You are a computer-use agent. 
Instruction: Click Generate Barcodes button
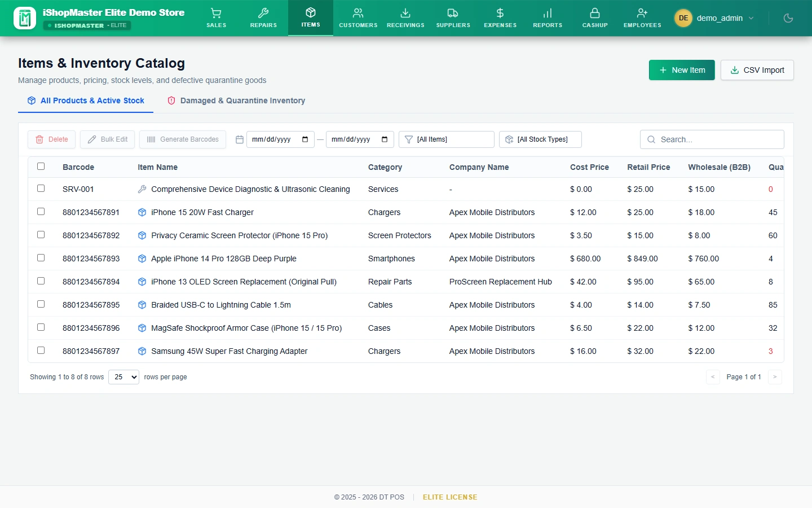tap(183, 139)
